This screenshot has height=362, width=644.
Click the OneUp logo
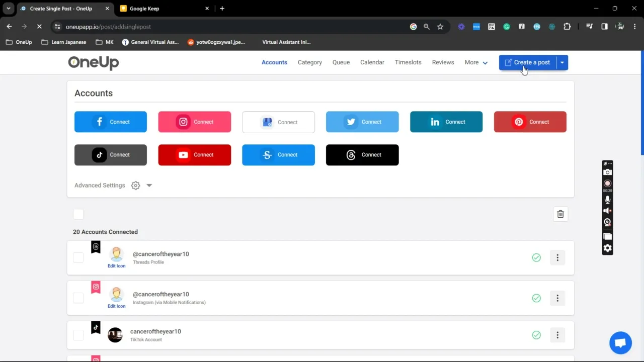(x=94, y=62)
